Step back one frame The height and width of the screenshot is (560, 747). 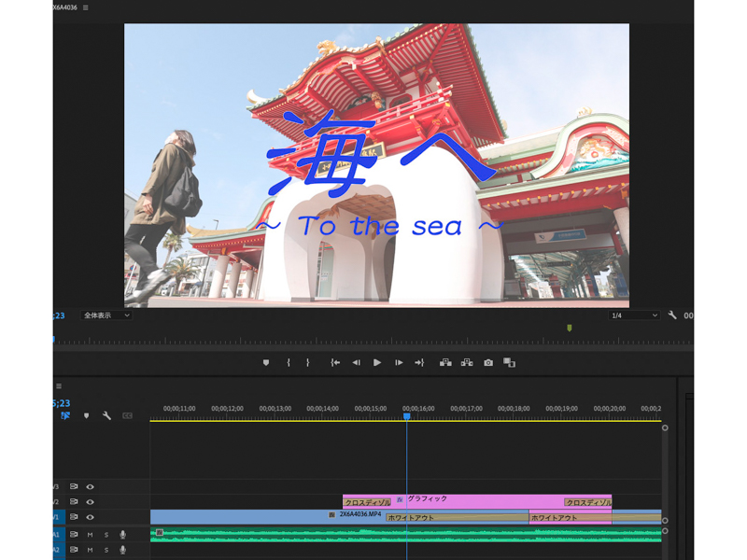point(356,363)
